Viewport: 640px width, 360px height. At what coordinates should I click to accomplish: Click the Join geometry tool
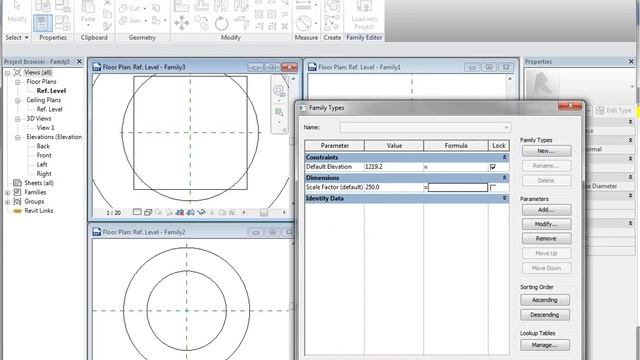point(130,20)
